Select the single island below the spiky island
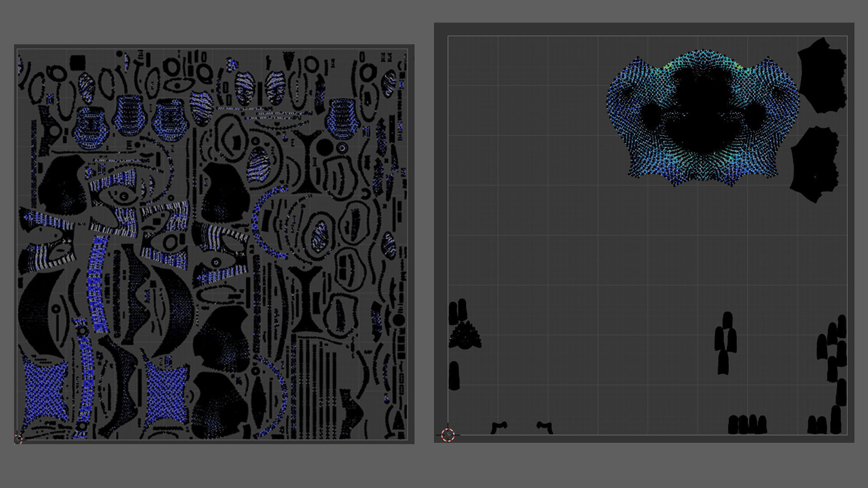Image resolution: width=868 pixels, height=488 pixels. point(454,375)
